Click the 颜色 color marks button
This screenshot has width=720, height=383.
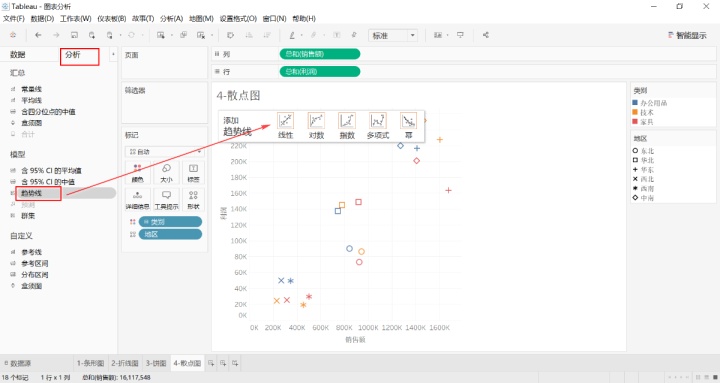[137, 173]
